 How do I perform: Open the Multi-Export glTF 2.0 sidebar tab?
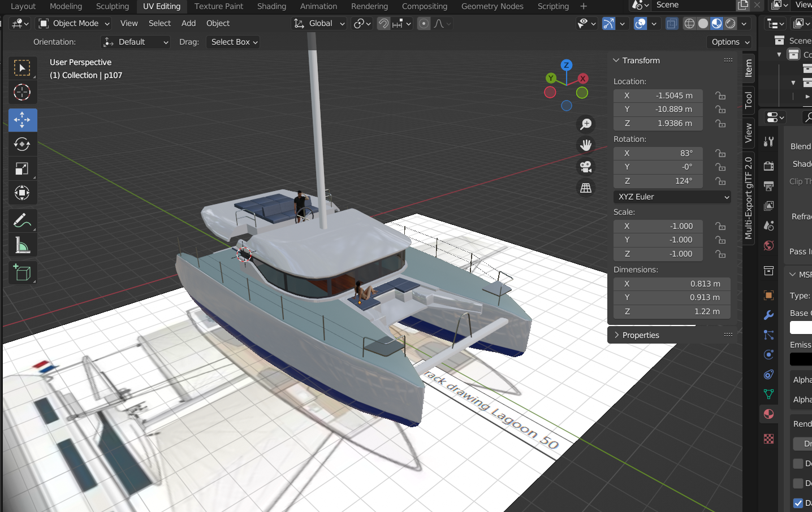(x=749, y=198)
